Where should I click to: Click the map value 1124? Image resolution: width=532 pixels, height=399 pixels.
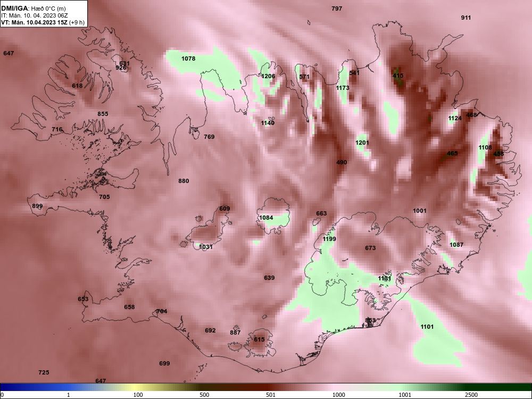(455, 119)
